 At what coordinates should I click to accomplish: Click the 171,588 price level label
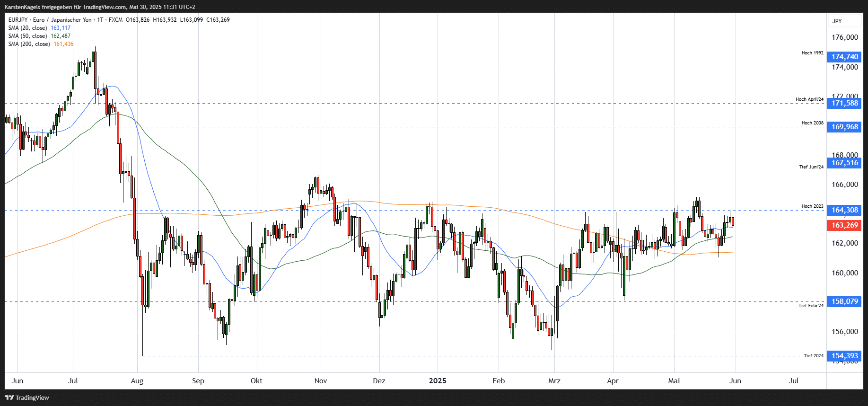pyautogui.click(x=844, y=103)
